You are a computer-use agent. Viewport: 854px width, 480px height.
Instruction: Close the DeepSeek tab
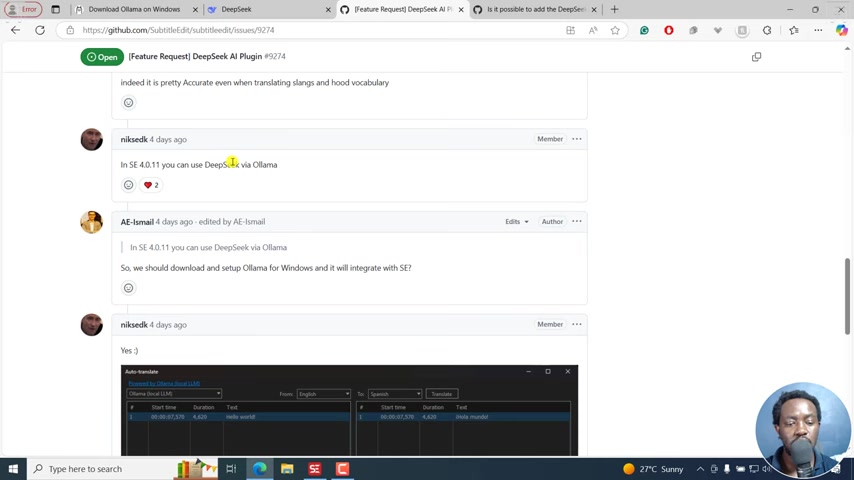(x=328, y=10)
